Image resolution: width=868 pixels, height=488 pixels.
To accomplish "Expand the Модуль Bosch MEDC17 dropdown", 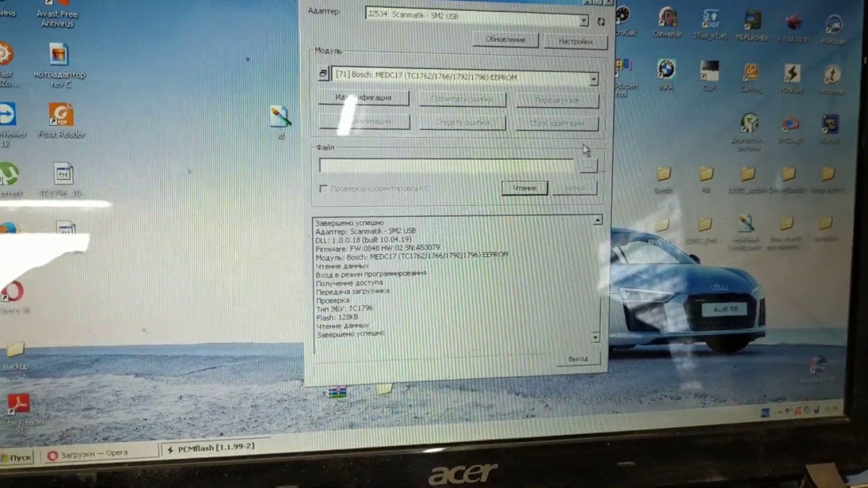I will [593, 79].
